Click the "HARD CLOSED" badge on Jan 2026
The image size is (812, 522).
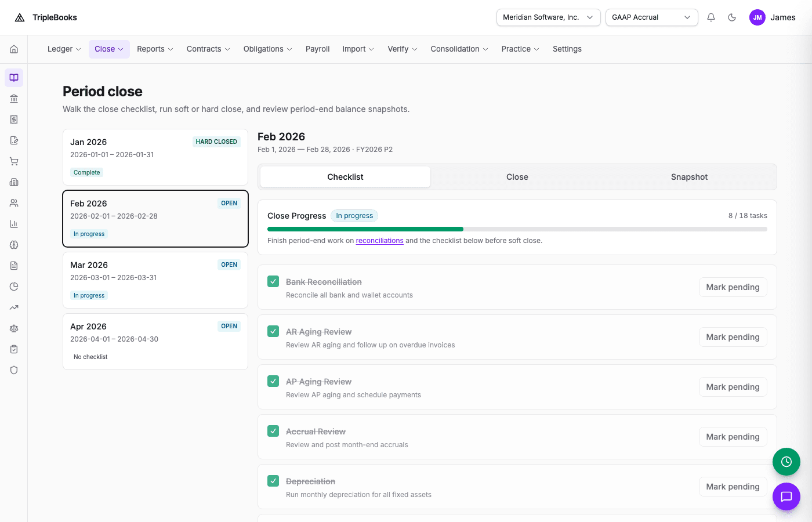pos(216,142)
